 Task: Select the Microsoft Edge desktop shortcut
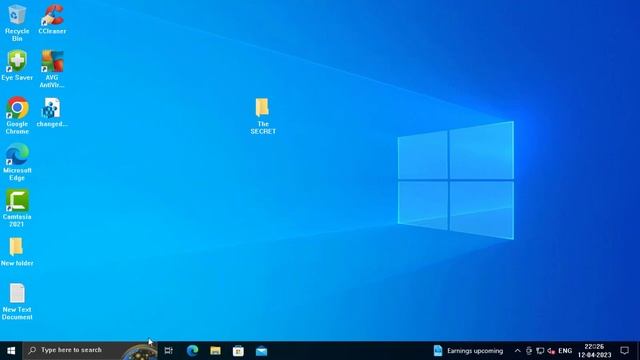pos(17,162)
